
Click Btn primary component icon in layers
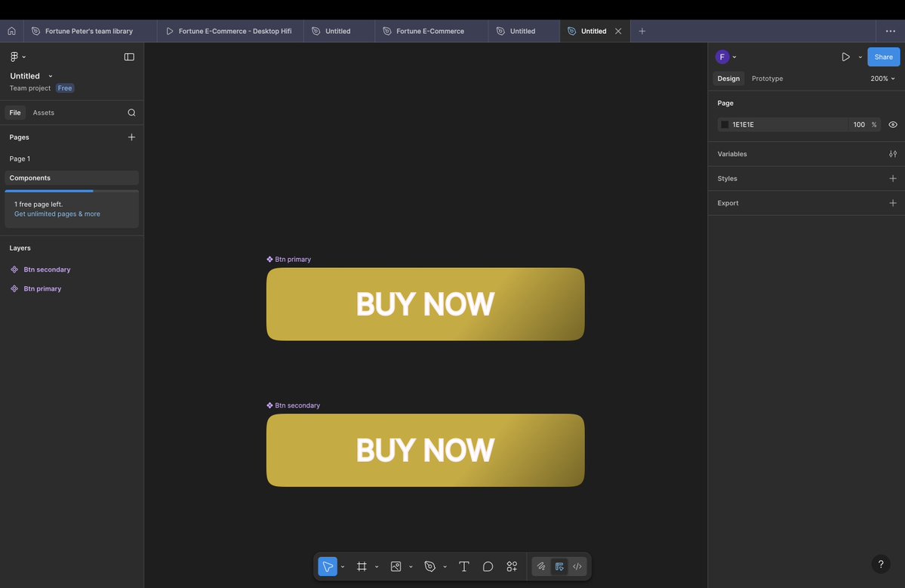(x=14, y=288)
